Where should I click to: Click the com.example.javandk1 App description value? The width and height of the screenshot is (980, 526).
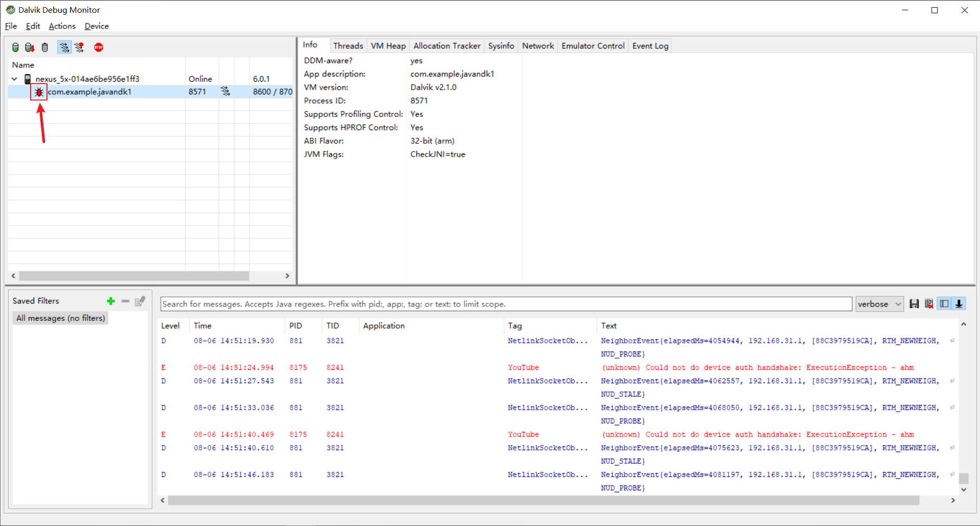point(452,74)
